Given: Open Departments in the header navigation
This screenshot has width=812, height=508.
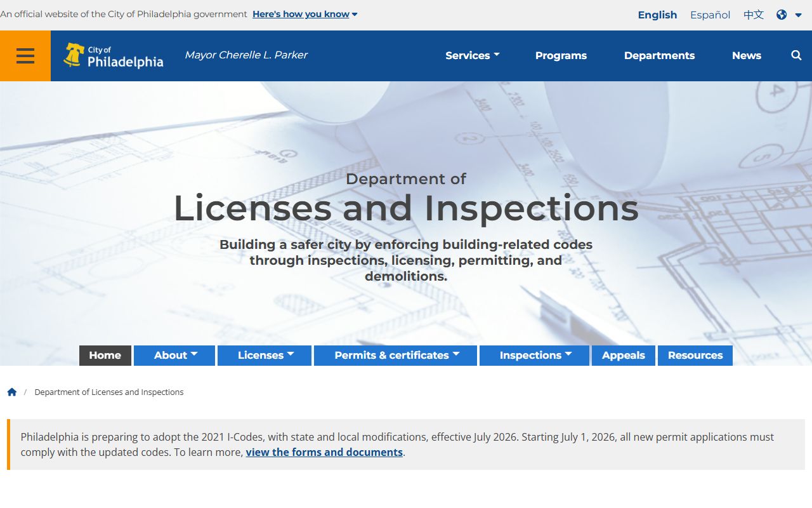Looking at the screenshot, I should coord(659,55).
